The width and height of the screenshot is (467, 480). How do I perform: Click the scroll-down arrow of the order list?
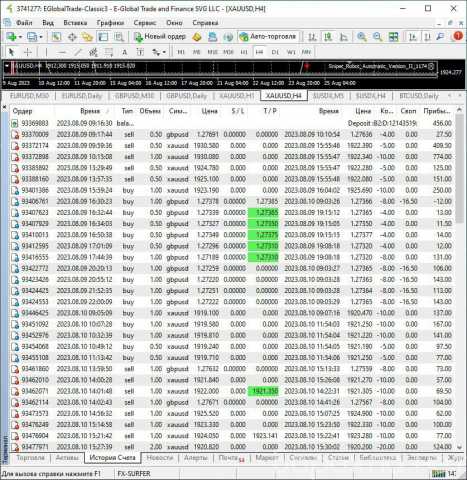tap(459, 447)
